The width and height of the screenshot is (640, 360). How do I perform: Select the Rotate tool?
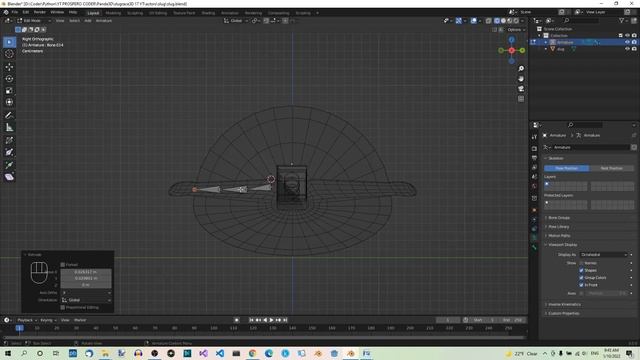pyautogui.click(x=9, y=79)
